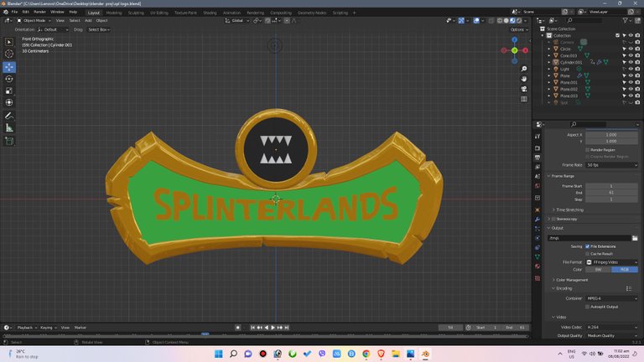Open the Render menu
Viewport: 644px width, 362px height.
[x=40, y=12]
